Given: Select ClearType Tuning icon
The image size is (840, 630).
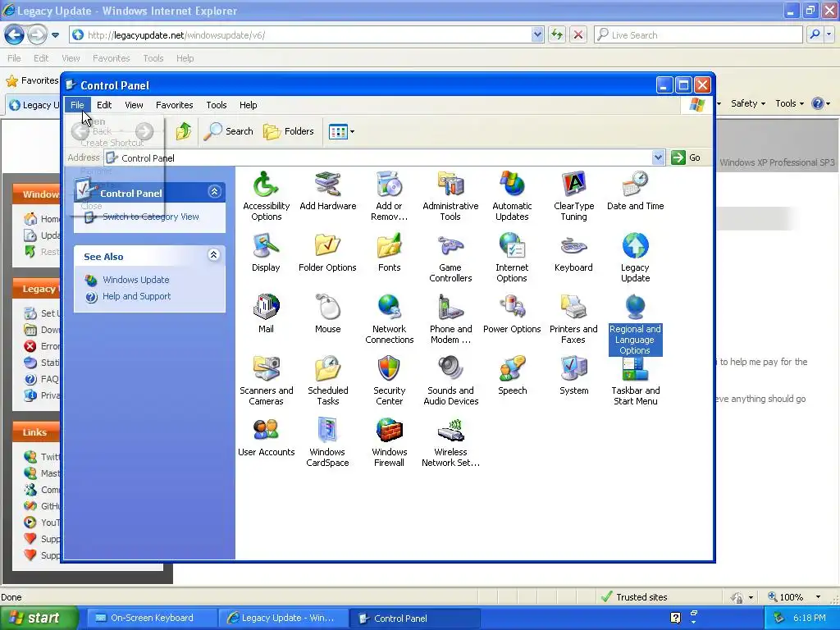Looking at the screenshot, I should [573, 196].
